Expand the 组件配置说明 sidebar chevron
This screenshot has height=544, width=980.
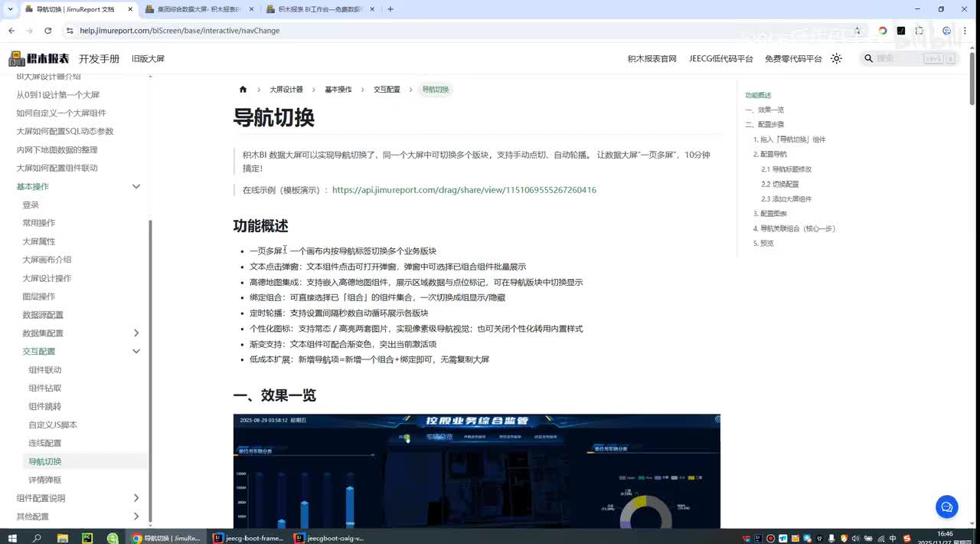coord(136,498)
